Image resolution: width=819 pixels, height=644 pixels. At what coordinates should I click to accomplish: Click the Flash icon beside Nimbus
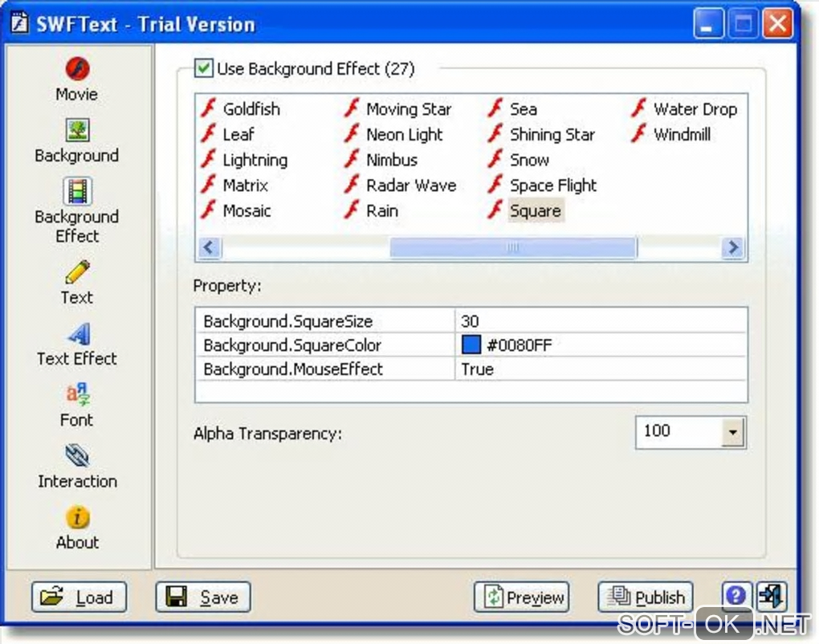pyautogui.click(x=352, y=159)
